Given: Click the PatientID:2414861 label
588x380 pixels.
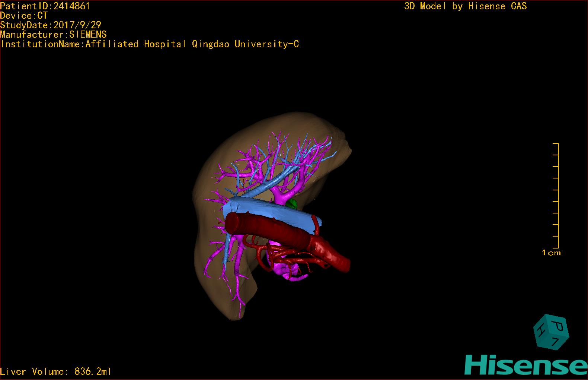Looking at the screenshot, I should pyautogui.click(x=45, y=6).
